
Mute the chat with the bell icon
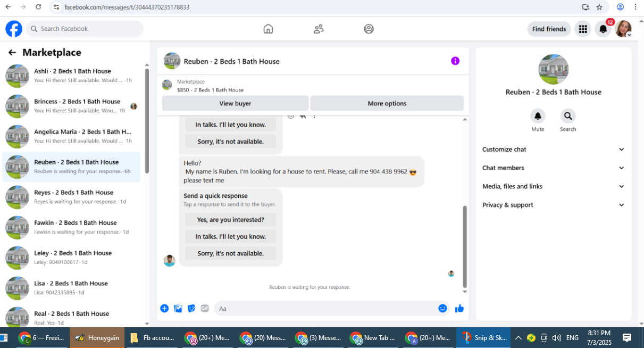(x=538, y=116)
